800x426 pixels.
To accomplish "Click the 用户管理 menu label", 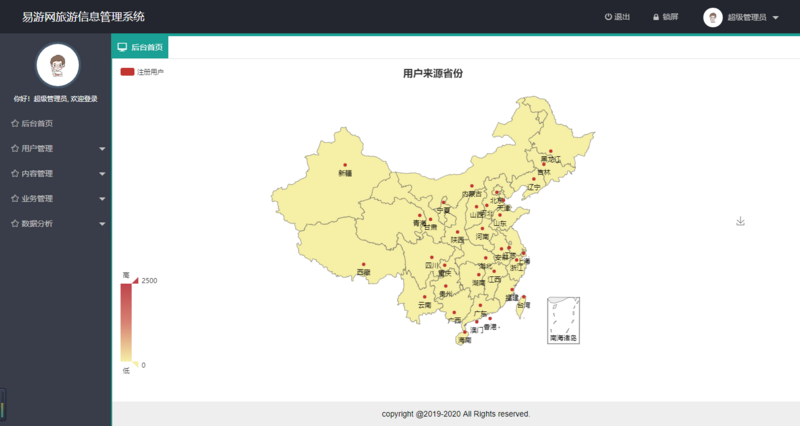I will (37, 148).
